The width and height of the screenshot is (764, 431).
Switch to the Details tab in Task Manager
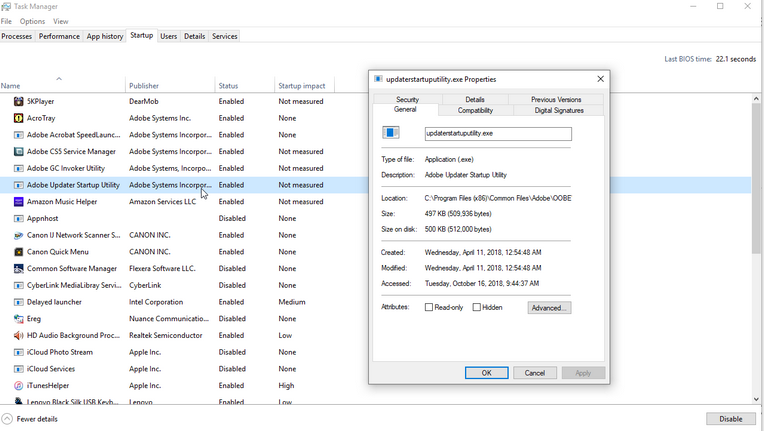pos(194,36)
